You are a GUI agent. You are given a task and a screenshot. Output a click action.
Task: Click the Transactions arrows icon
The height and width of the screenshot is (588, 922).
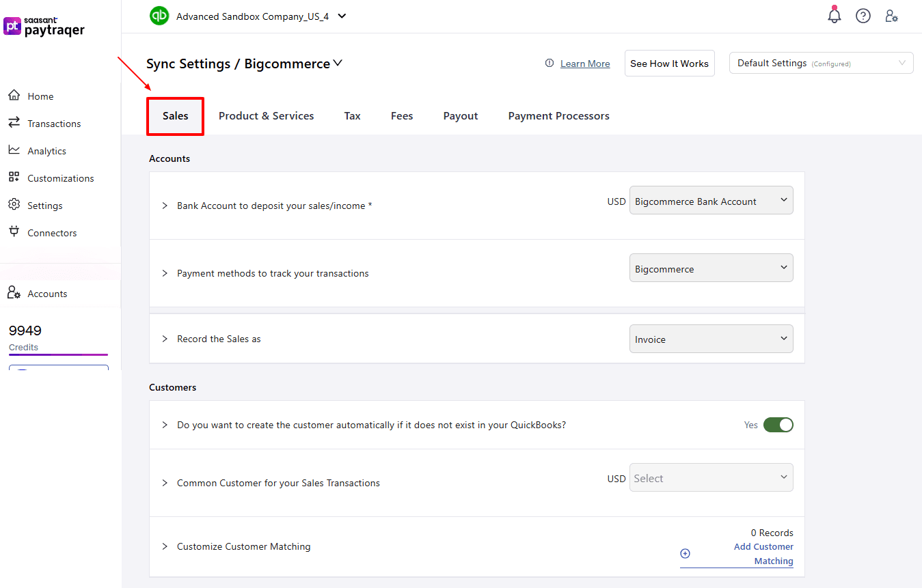pos(14,123)
